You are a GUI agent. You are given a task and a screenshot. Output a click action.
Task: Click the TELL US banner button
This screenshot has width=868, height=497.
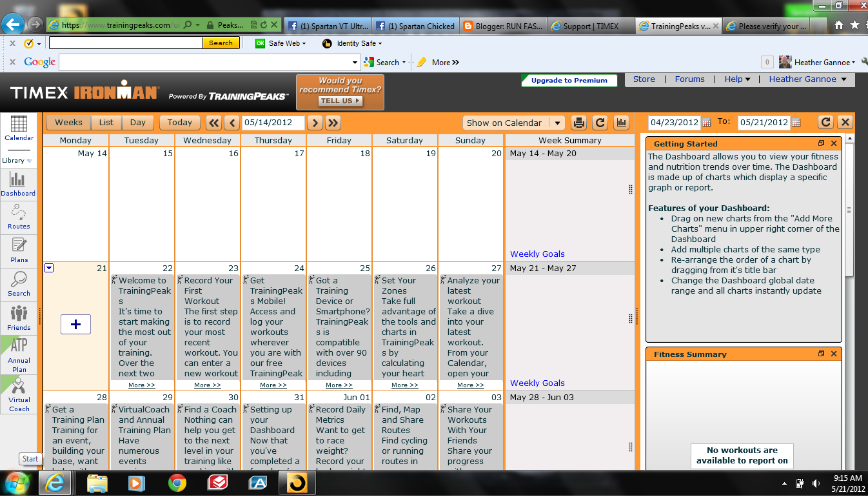340,101
